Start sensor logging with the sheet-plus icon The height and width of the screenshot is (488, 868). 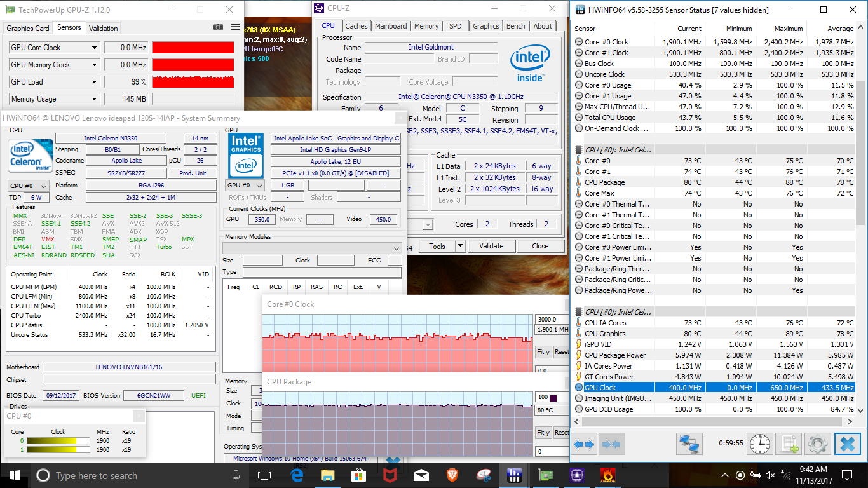[790, 443]
